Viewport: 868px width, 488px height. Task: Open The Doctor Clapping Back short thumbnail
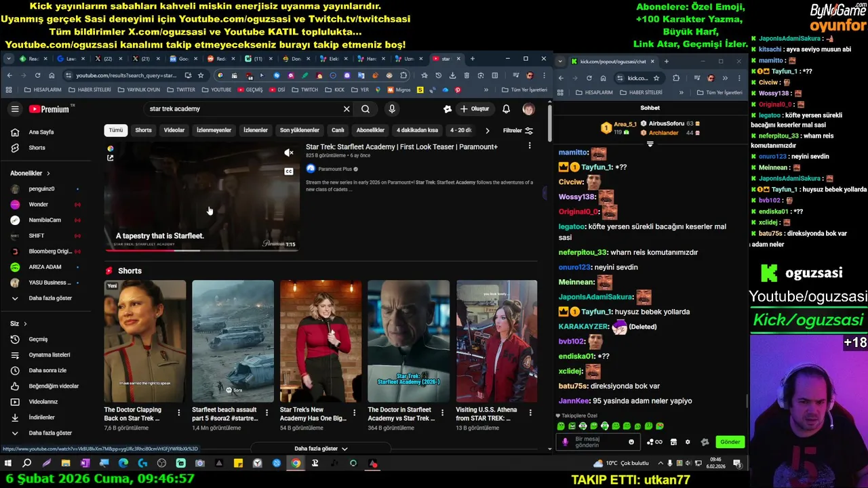coord(144,341)
